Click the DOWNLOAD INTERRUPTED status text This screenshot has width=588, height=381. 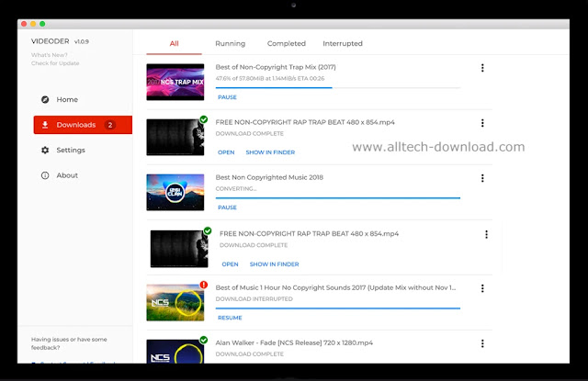tap(254, 299)
